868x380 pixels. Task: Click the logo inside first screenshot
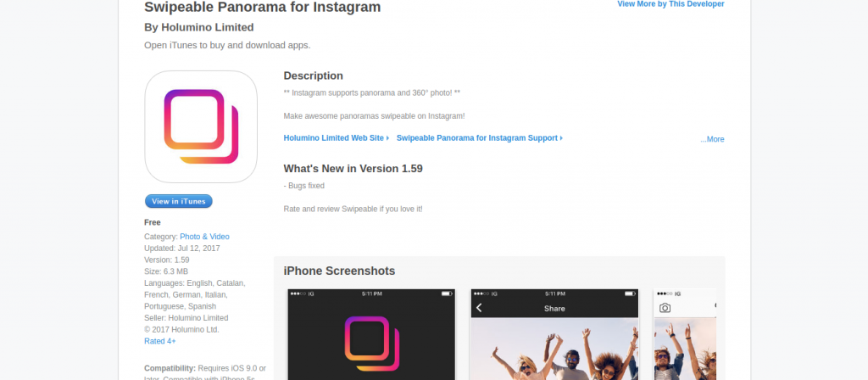[x=371, y=344]
